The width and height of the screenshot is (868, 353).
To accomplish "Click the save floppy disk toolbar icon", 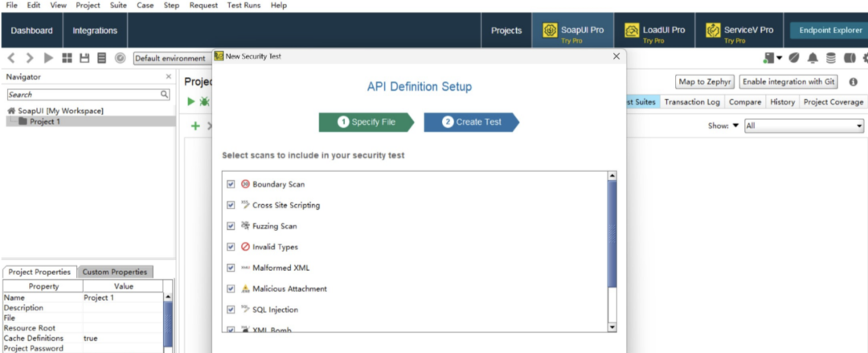I will [84, 58].
